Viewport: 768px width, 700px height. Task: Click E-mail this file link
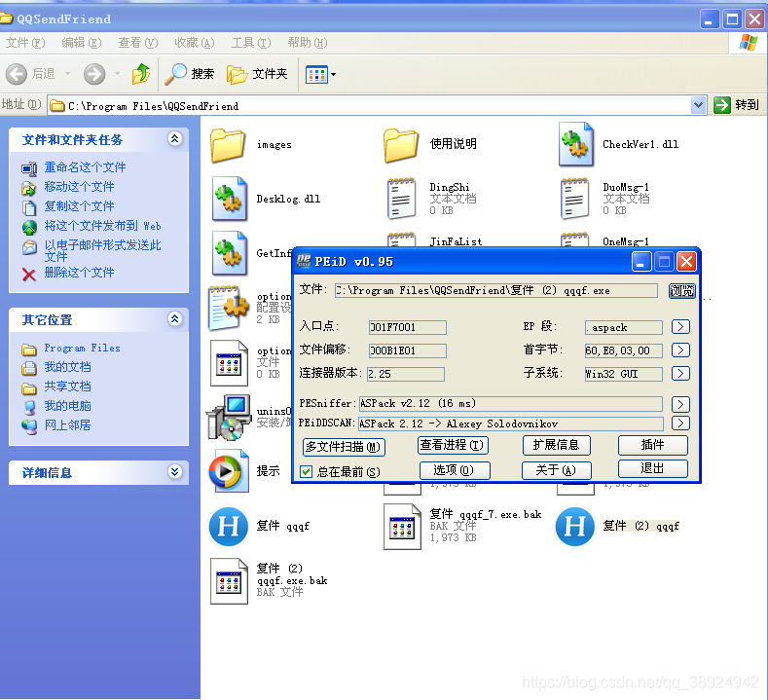tap(102, 250)
